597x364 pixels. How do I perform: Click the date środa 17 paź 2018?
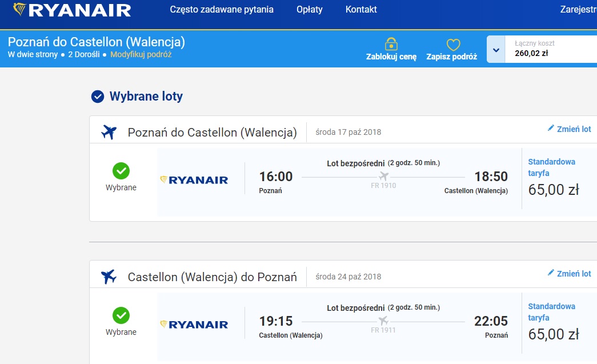point(348,132)
